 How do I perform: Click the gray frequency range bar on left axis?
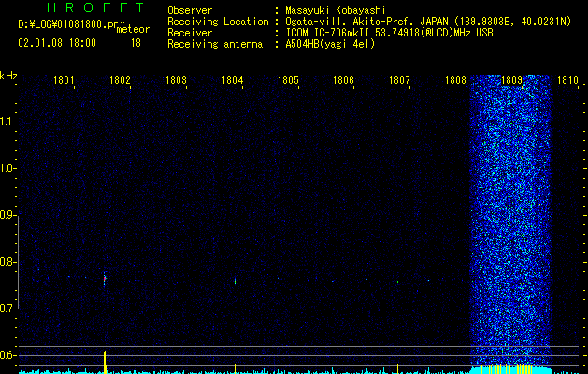pyautogui.click(x=18, y=263)
